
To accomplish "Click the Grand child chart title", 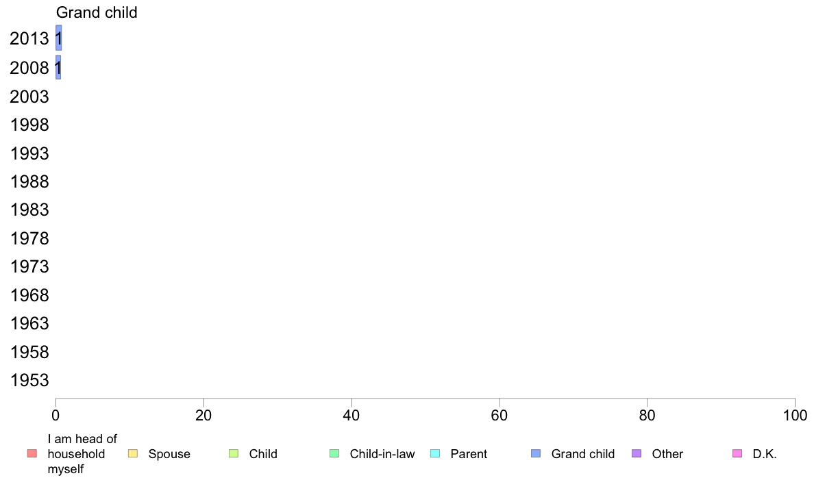I will (x=97, y=12).
